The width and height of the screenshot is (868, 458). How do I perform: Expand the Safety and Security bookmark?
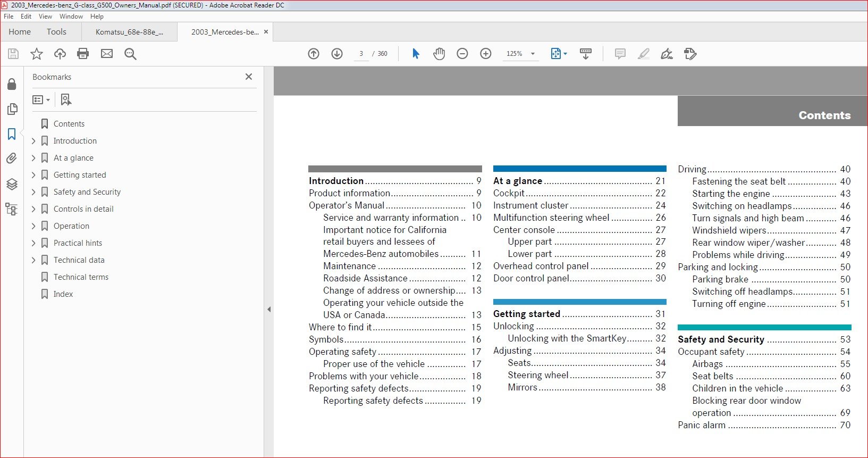[33, 192]
